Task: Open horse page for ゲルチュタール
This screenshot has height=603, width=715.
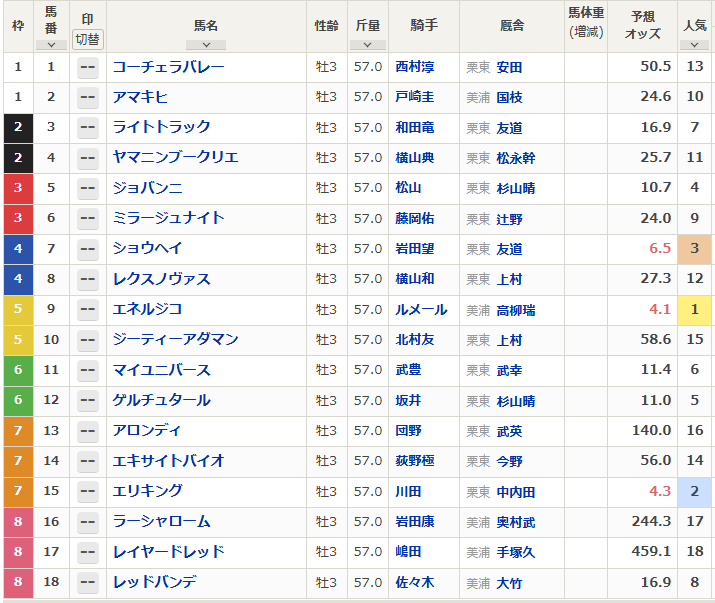Action: click(161, 401)
